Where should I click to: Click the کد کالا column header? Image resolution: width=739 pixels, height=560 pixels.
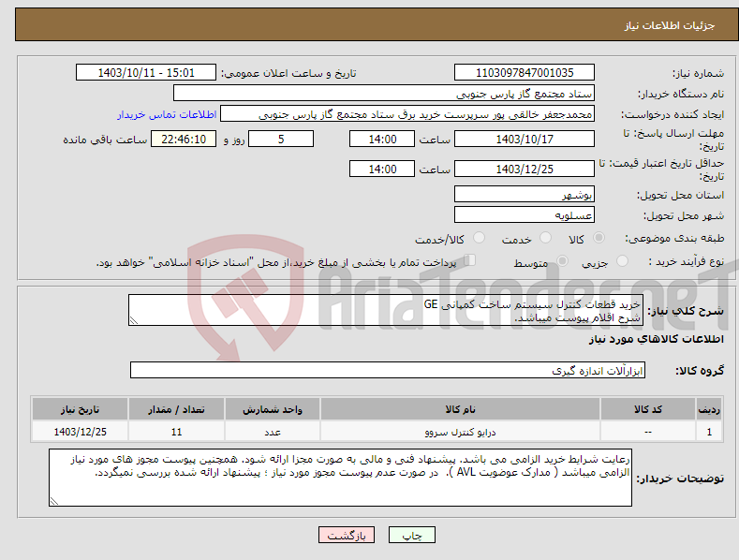click(x=648, y=409)
